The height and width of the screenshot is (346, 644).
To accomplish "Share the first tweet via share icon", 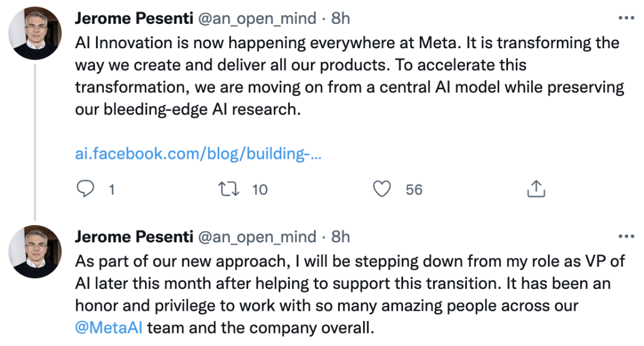I will pos(536,189).
